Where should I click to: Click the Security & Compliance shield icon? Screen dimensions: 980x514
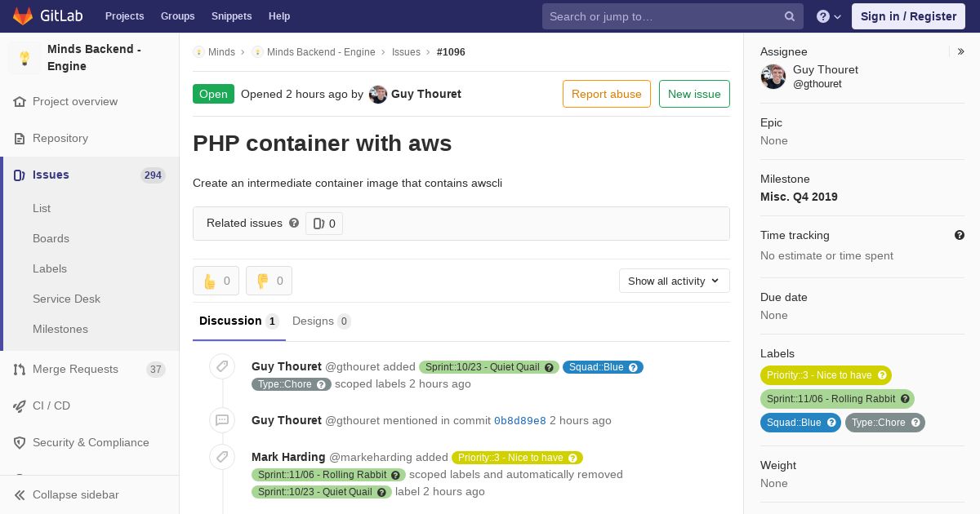pos(20,443)
